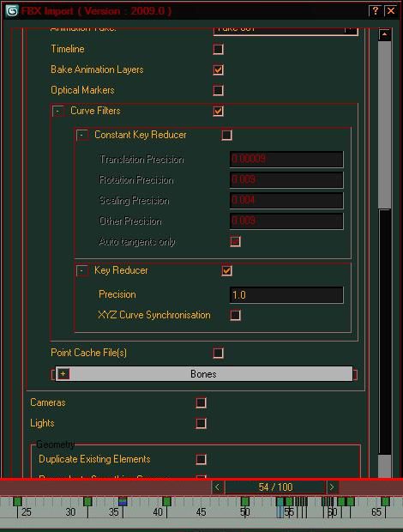Check Duplicate Existing Elements option
The height and width of the screenshot is (532, 403).
pyautogui.click(x=201, y=459)
